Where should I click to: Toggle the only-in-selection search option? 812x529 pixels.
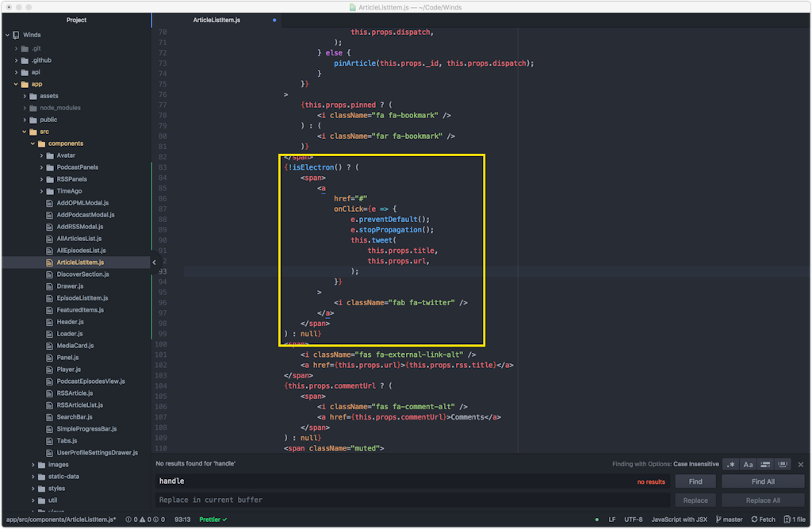(766, 464)
